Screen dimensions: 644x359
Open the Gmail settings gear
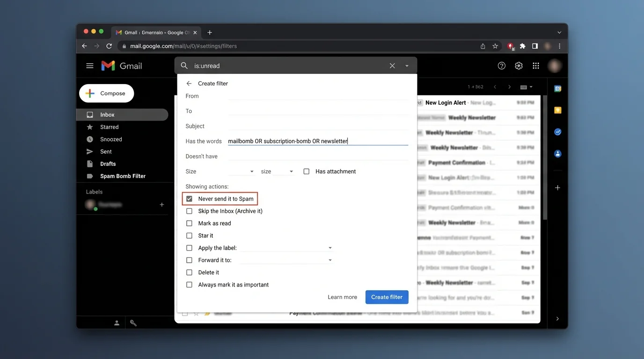point(519,65)
